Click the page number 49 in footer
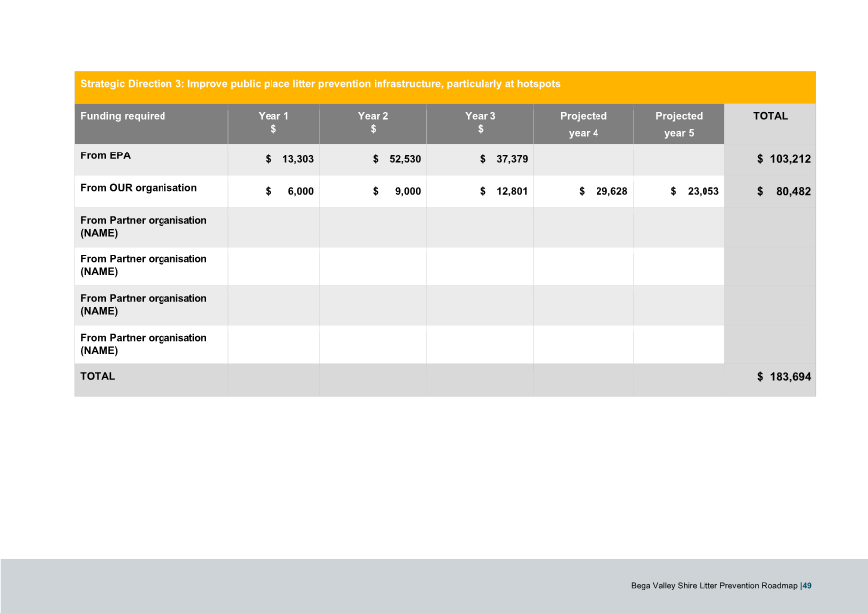 [x=805, y=585]
